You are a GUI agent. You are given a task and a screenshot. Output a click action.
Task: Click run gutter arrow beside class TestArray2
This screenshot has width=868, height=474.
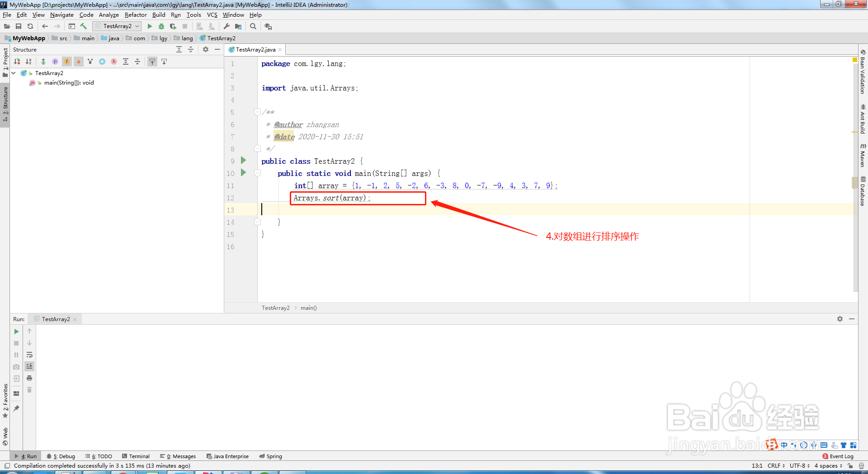click(x=244, y=161)
